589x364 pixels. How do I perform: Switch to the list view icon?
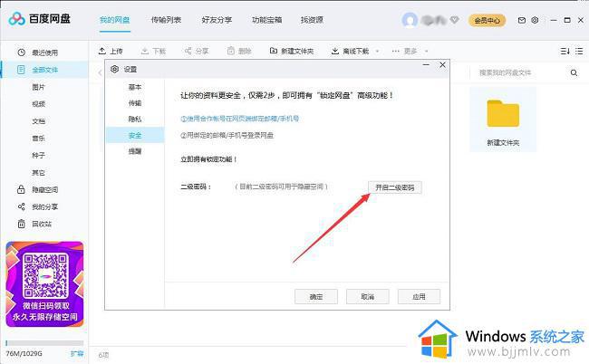[x=579, y=51]
